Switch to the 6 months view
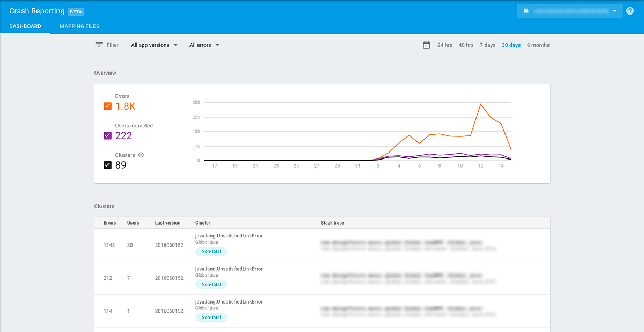The height and width of the screenshot is (332, 644). point(538,45)
